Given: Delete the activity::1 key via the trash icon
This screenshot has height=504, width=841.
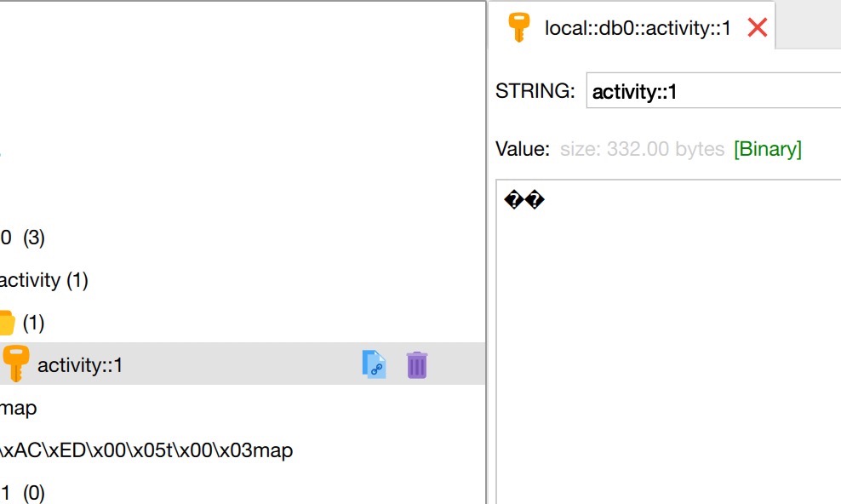Looking at the screenshot, I should [417, 364].
